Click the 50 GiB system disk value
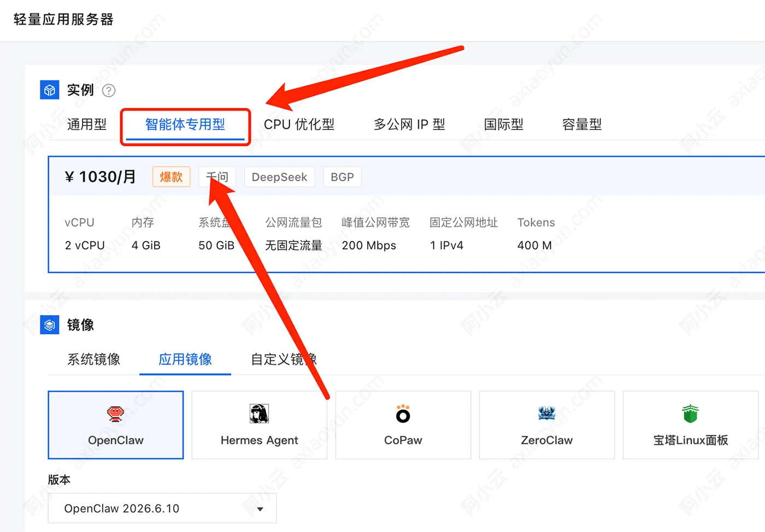 [216, 245]
